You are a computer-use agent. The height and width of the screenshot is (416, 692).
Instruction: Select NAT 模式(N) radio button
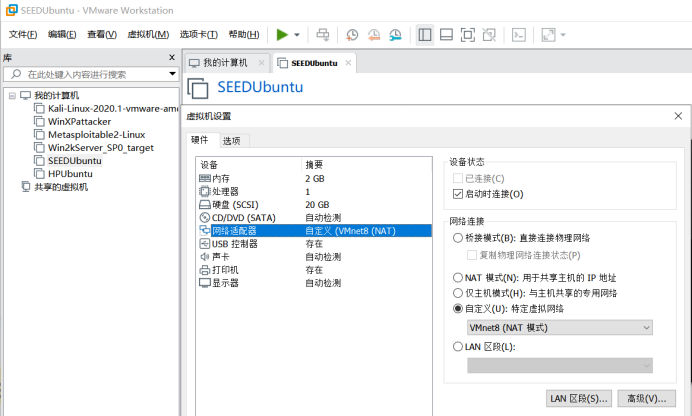click(458, 277)
